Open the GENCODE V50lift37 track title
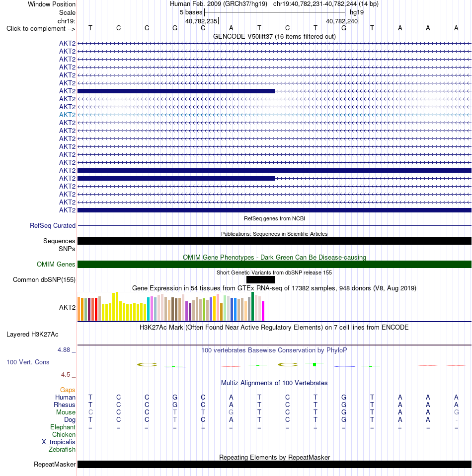The height and width of the screenshot is (476, 472). coord(274,36)
